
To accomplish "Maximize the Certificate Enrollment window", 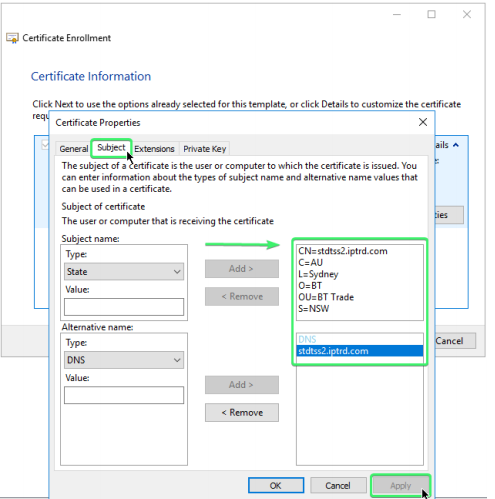I will click(x=432, y=14).
